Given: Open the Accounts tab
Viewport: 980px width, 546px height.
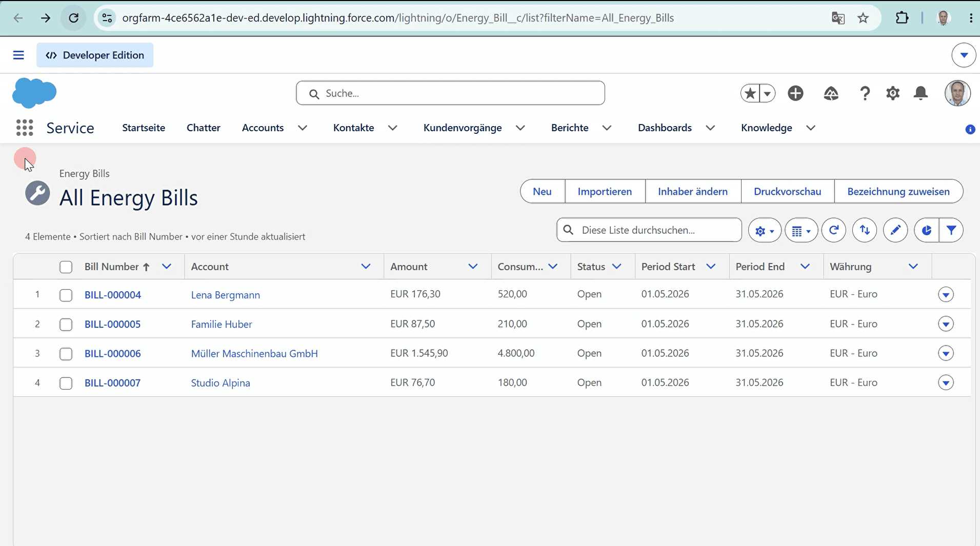Looking at the screenshot, I should coord(263,128).
